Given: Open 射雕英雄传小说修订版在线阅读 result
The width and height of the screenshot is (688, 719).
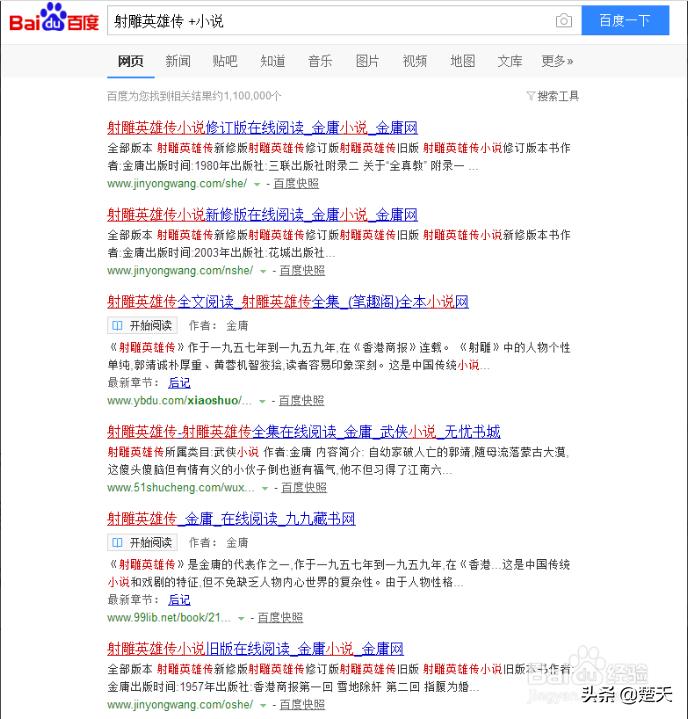Looking at the screenshot, I should coord(262,127).
